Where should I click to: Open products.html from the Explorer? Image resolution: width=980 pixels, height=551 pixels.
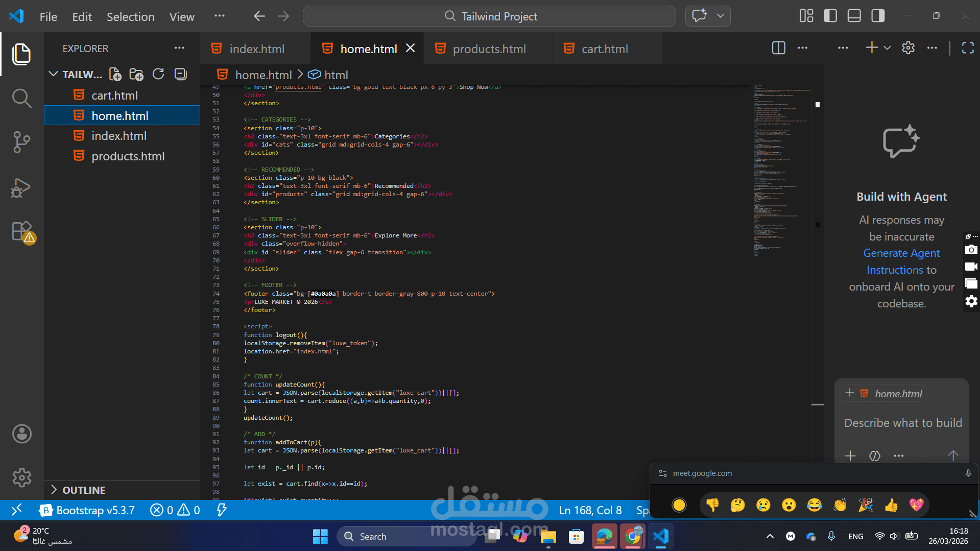(123, 156)
